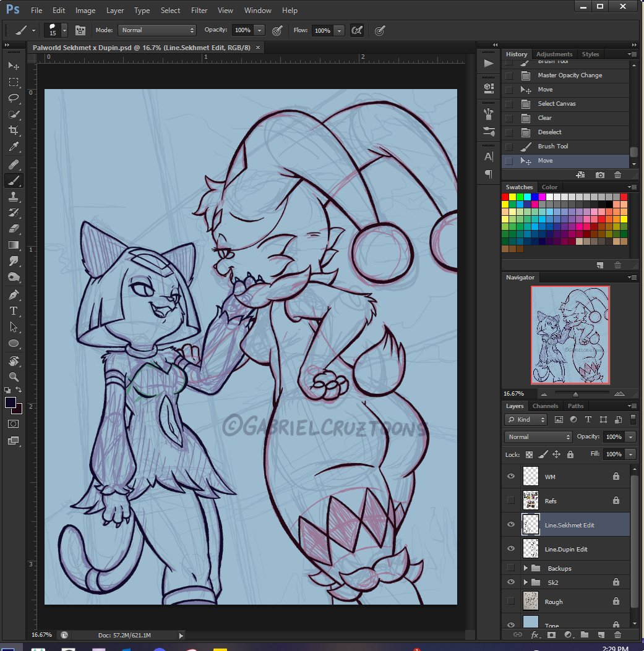Viewport: 644px width, 651px height.
Task: Show the Rough layer
Action: pyautogui.click(x=511, y=601)
